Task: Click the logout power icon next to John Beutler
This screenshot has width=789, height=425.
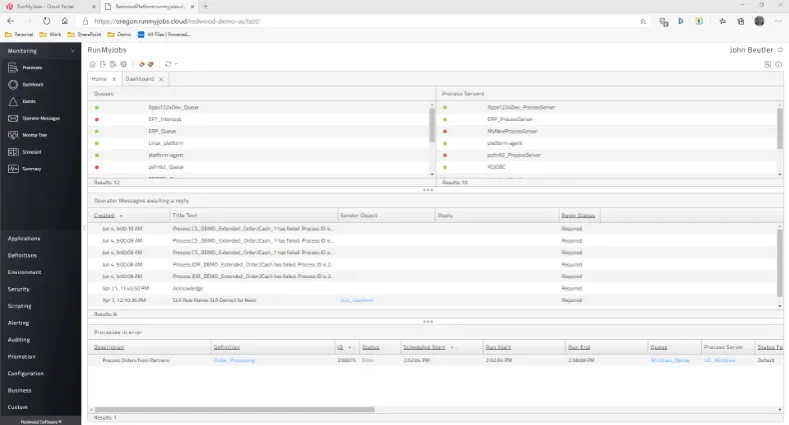Action: tap(780, 50)
